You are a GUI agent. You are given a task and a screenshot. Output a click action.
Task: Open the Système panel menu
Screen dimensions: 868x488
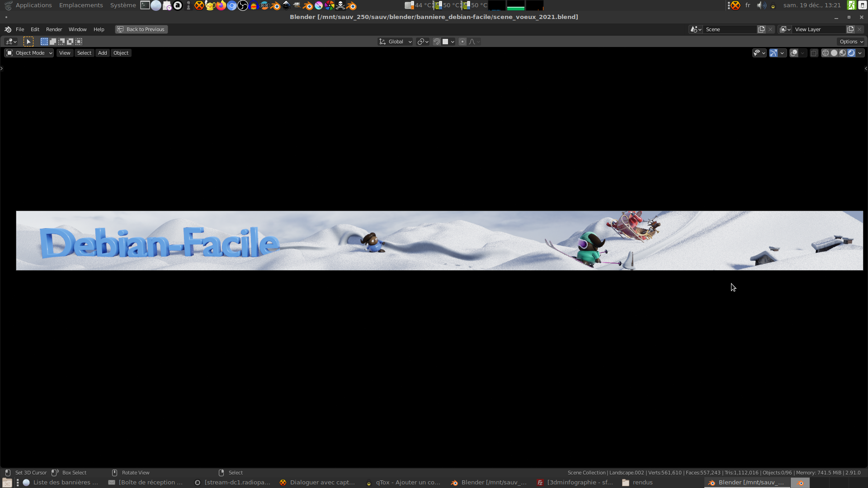point(123,5)
